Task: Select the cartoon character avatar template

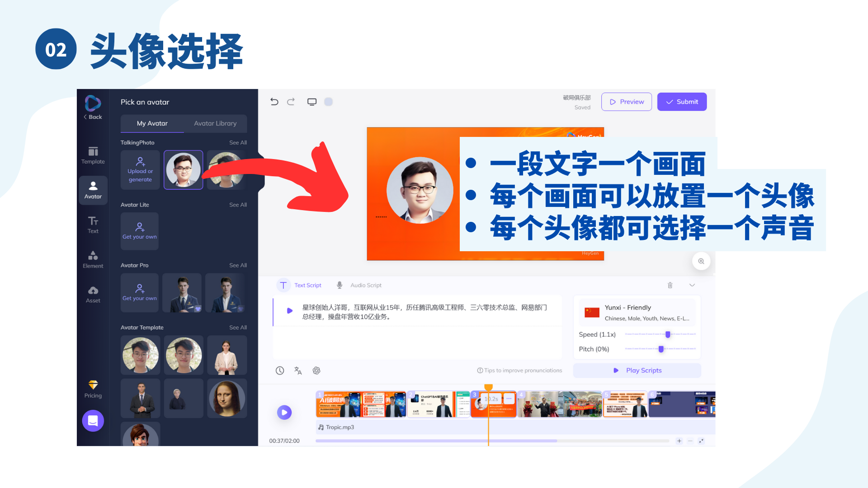Action: pyautogui.click(x=141, y=434)
